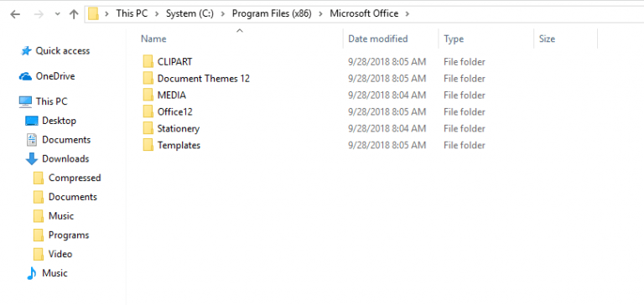Open the CLIPART folder icon
The height and width of the screenshot is (305, 644).
pos(148,61)
